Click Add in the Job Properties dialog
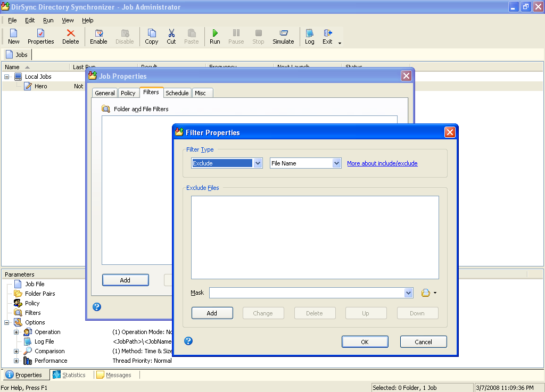The image size is (545, 392). click(125, 280)
